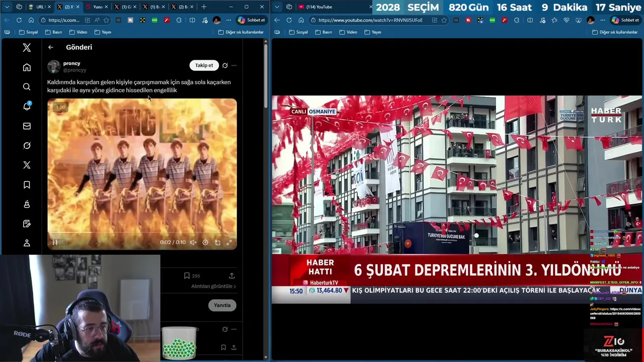Expand tab actions dropdown in left browser
This screenshot has width=644, height=362.
click(x=7, y=7)
